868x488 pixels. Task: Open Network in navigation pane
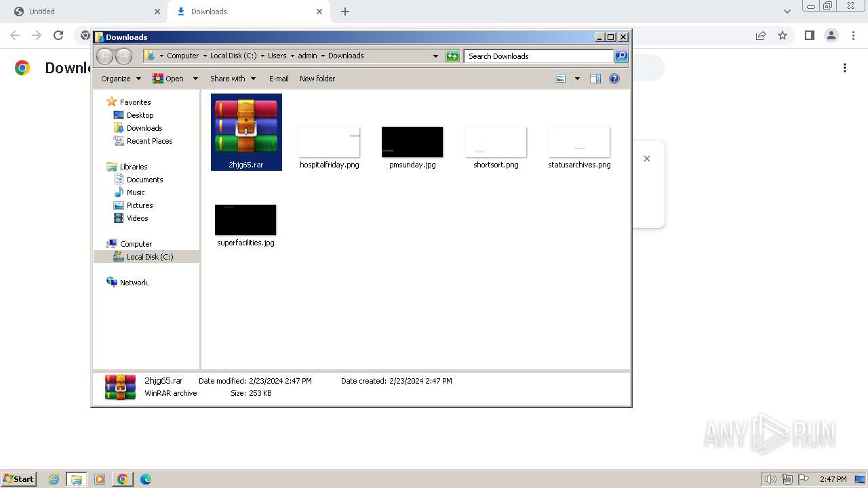click(134, 283)
